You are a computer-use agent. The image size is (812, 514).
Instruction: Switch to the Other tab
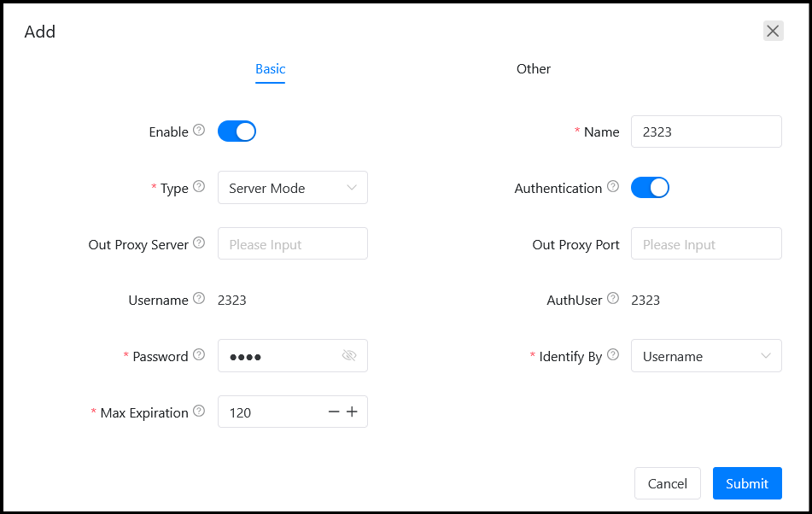(x=534, y=69)
